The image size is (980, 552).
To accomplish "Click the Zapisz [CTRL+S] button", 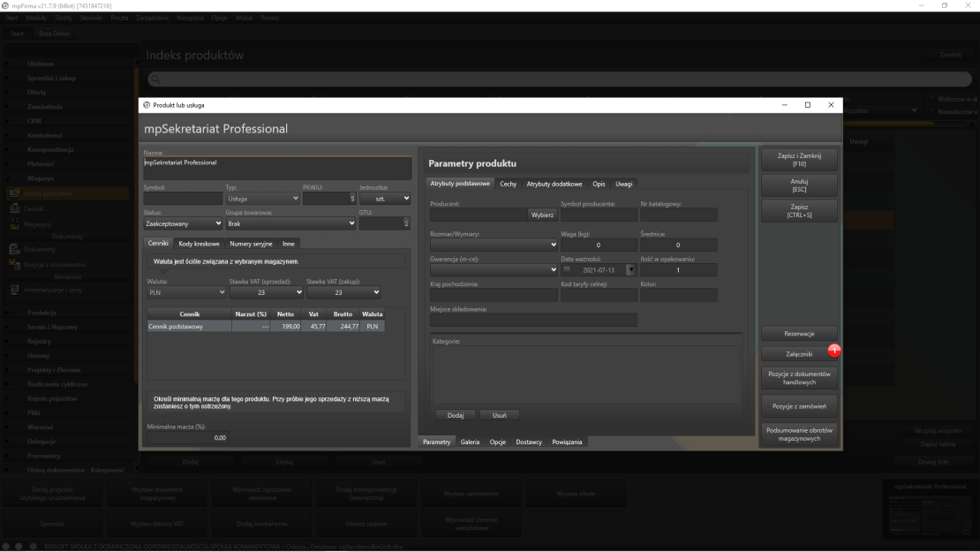I will coord(799,211).
